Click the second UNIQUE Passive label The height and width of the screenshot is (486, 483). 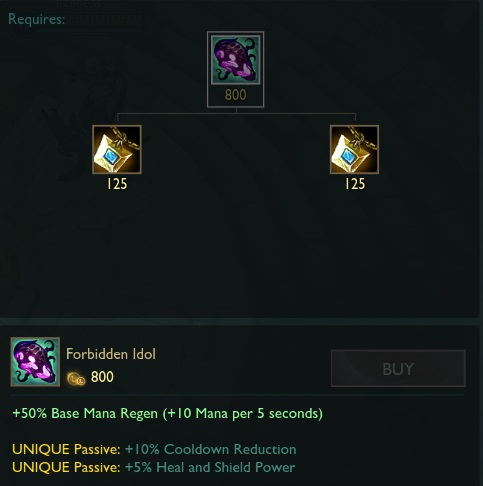(x=66, y=467)
